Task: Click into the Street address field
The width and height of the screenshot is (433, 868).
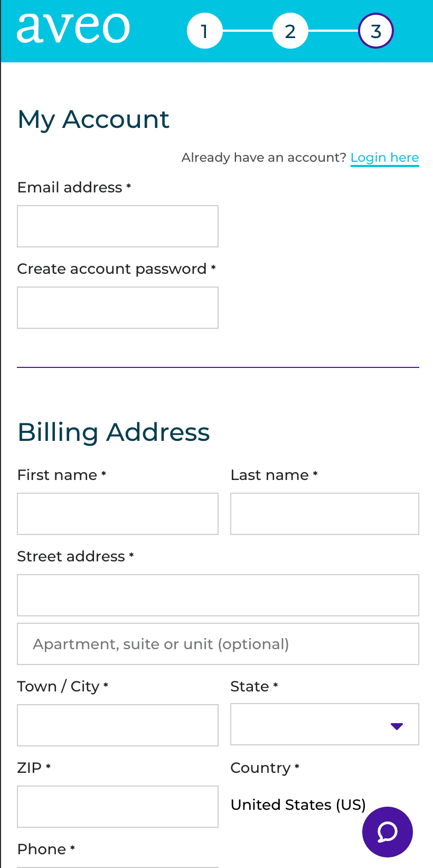Action: [218, 595]
